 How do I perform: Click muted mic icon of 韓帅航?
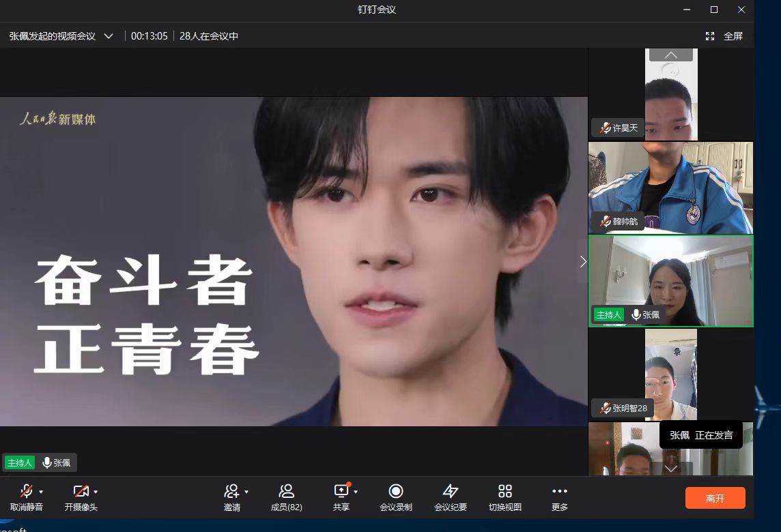coord(605,221)
